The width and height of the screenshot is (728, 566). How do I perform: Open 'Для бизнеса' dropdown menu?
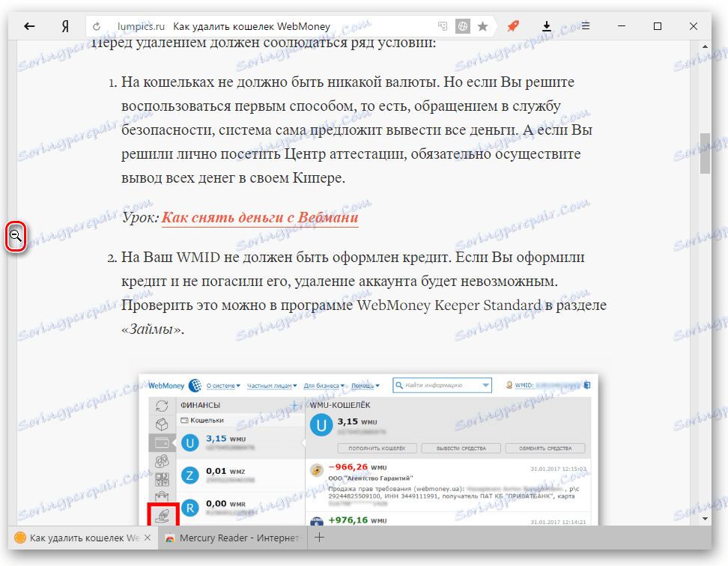(324, 386)
